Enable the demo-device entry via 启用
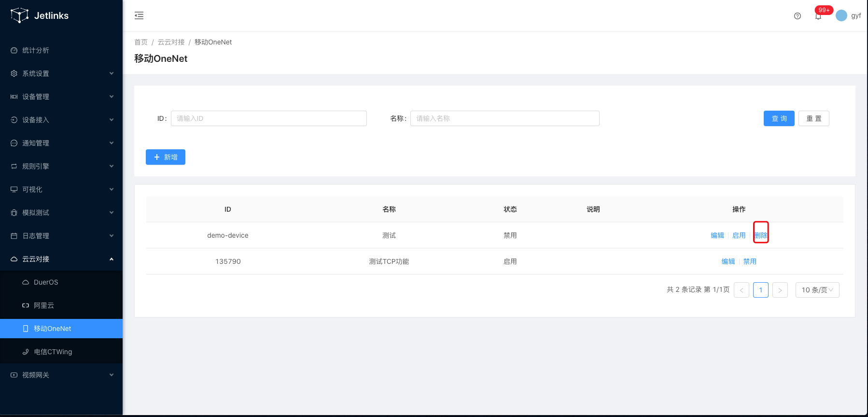868x417 pixels. click(x=739, y=235)
